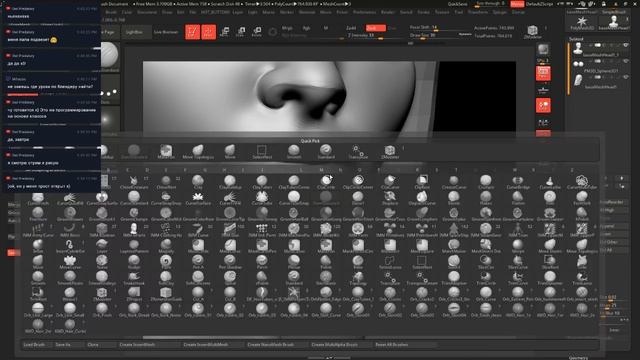Screen dimensions: 640x360
Task: Toggle Edit mode button in top shelf
Action: coord(192,32)
